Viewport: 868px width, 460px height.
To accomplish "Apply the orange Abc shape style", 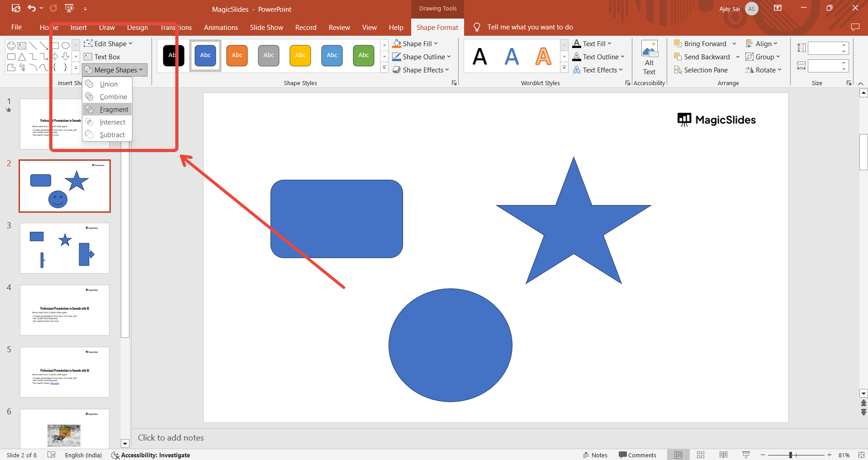I will pos(237,56).
